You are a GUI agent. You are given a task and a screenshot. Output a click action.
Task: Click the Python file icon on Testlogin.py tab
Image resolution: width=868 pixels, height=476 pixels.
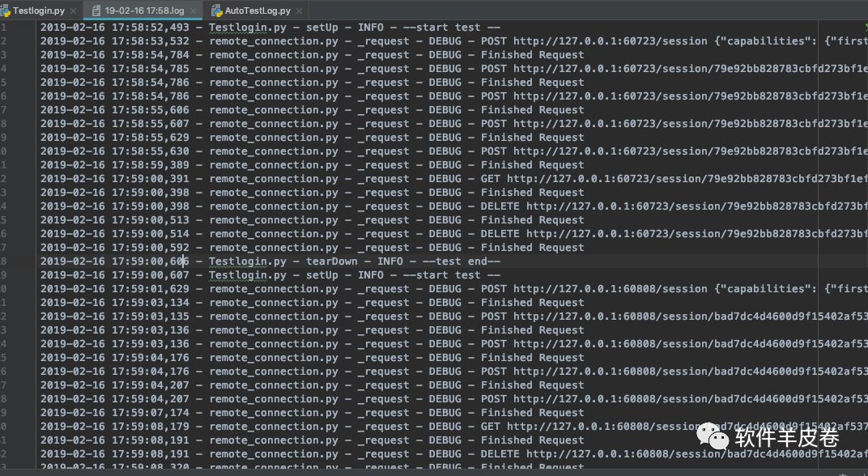tap(6, 10)
